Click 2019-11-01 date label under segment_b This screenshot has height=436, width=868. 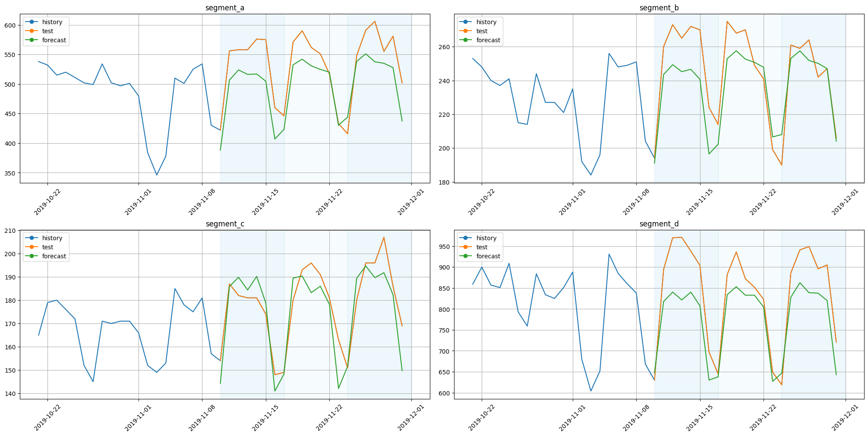click(572, 201)
